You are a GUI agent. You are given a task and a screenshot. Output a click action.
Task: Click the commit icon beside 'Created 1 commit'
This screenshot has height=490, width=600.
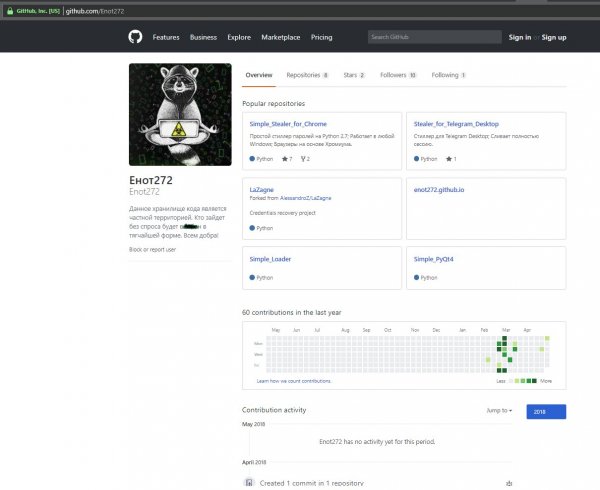[249, 483]
